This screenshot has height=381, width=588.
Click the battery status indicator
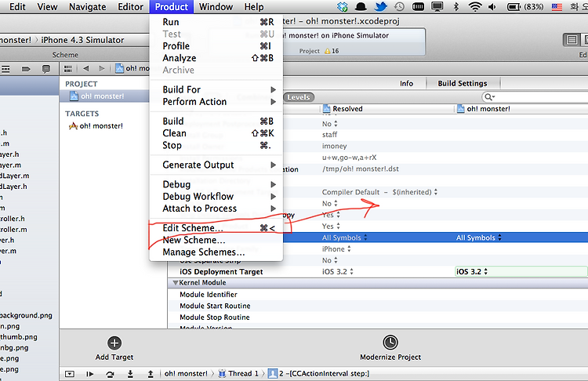525,7
